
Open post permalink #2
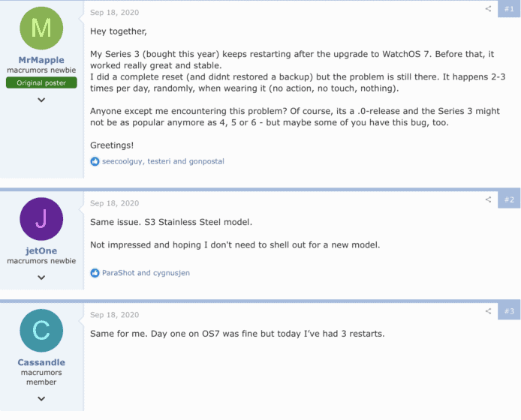[x=509, y=199]
